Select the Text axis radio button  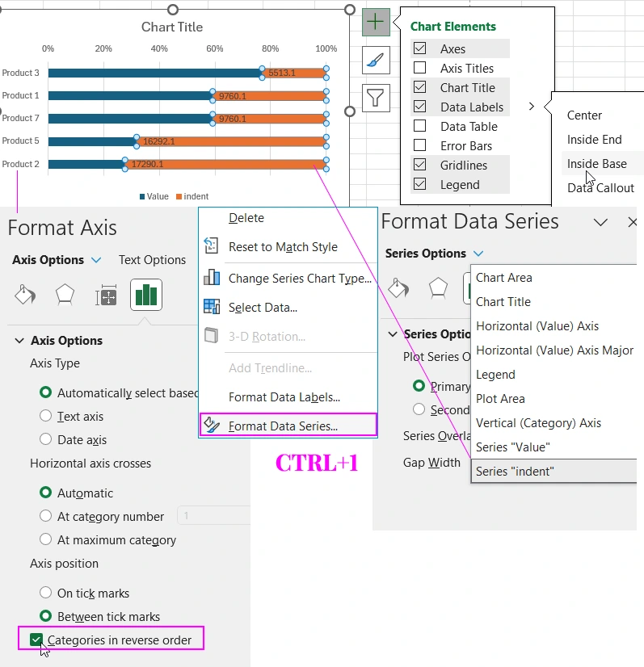(x=46, y=417)
